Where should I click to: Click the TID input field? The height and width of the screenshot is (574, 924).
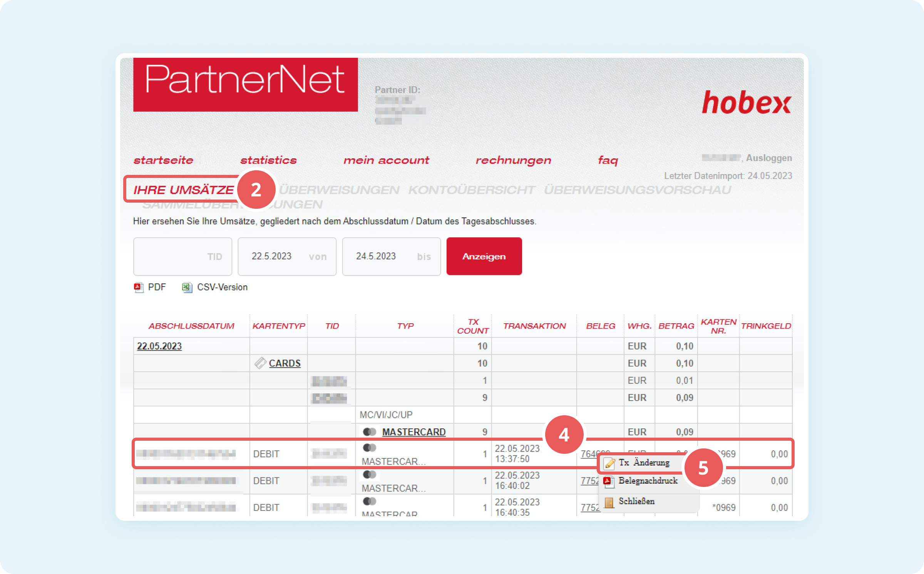point(182,257)
